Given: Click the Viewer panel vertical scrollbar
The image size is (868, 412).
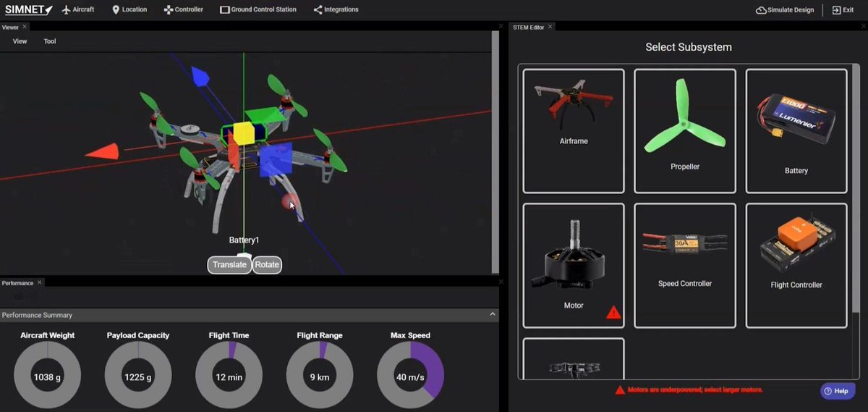Looking at the screenshot, I should click(x=495, y=151).
